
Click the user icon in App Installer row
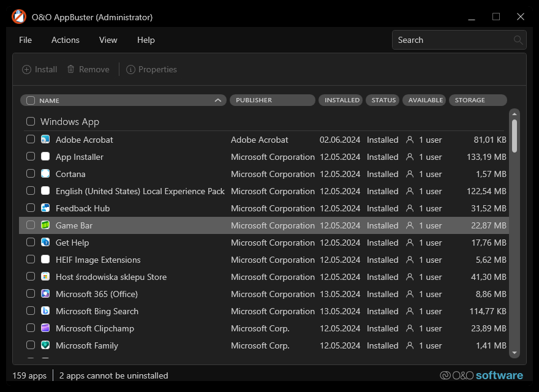[410, 157]
